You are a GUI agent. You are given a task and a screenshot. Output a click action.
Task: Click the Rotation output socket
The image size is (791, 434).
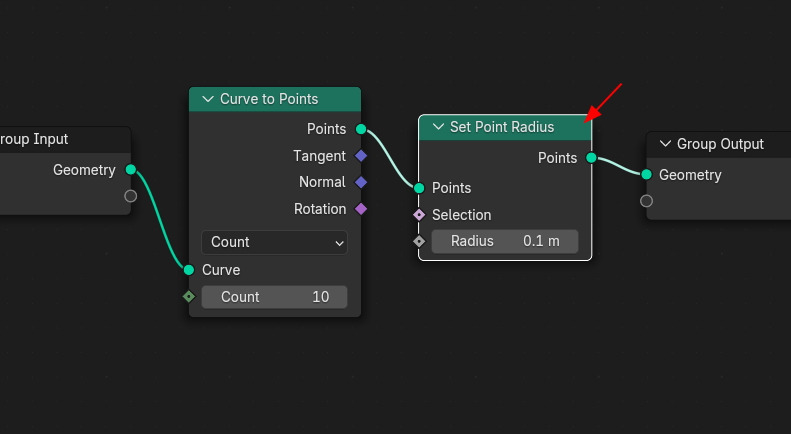coord(361,208)
